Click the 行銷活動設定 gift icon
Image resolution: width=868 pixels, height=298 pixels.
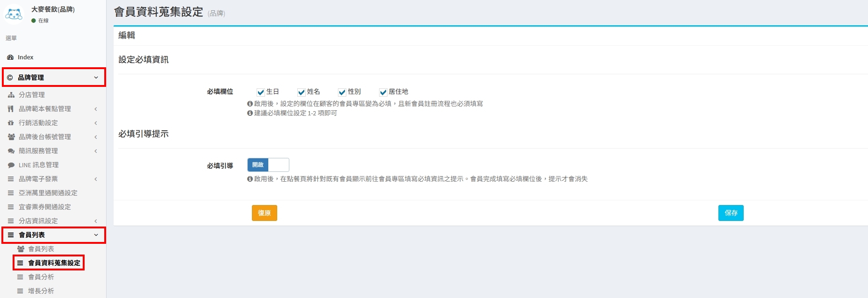click(x=11, y=123)
